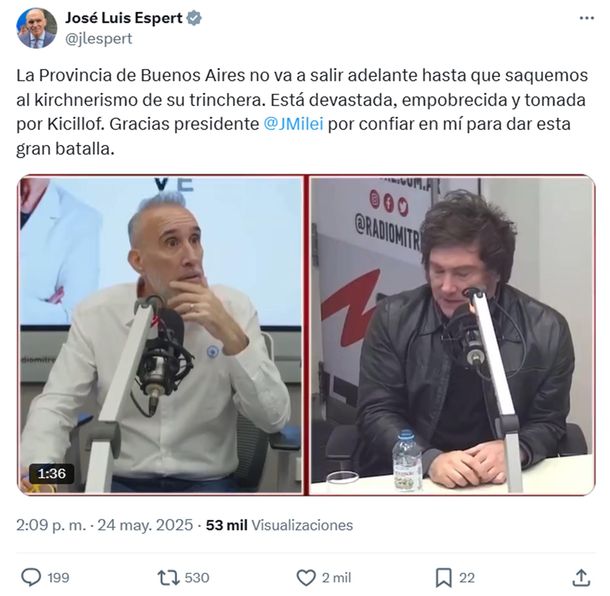Image resolution: width=610 pixels, height=596 pixels.
Task: Click the 199 replies count
Action: (58, 578)
